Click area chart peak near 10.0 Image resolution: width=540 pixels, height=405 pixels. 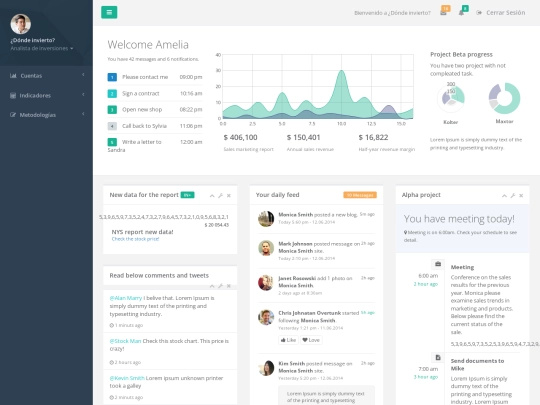coord(341,72)
